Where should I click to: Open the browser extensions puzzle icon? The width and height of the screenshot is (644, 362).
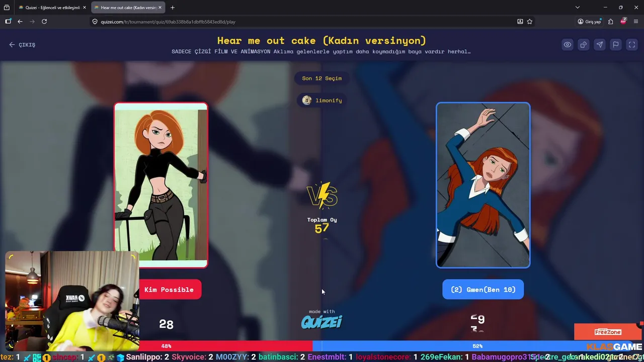pyautogui.click(x=611, y=22)
